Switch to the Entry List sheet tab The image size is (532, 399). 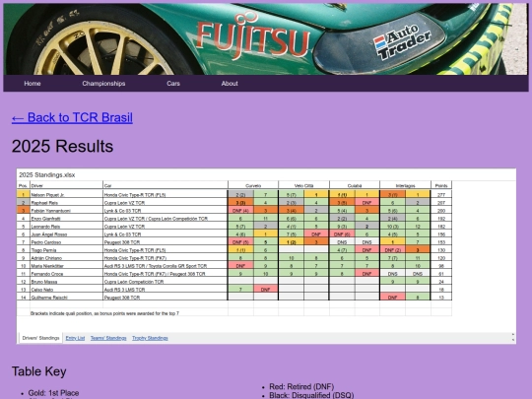click(75, 338)
